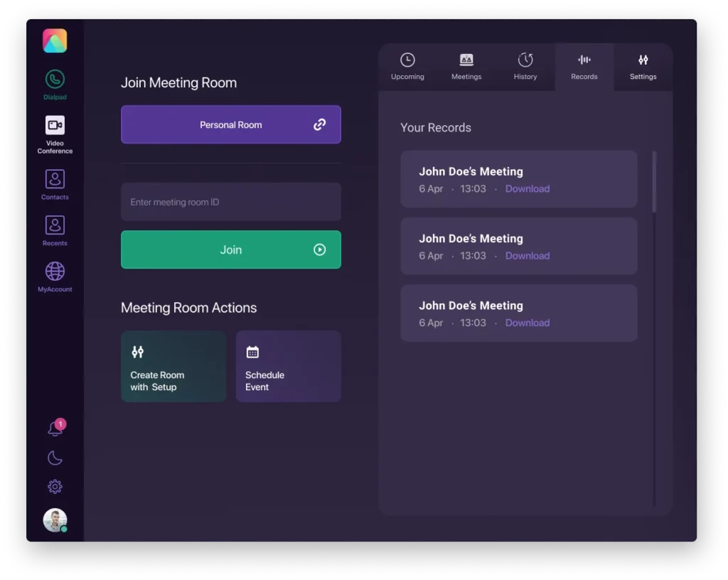This screenshot has height=580, width=728.
Task: Click the colorful app logo
Action: tap(55, 41)
